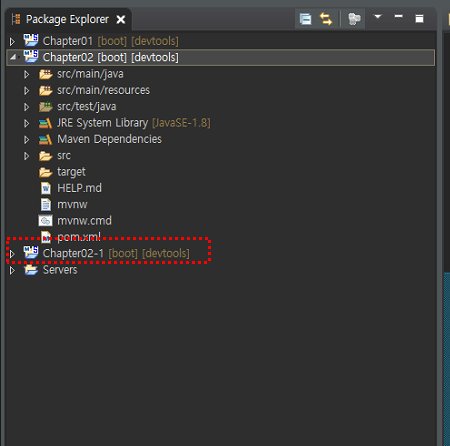
Task: Select the HELP.md file
Action: pos(79,188)
